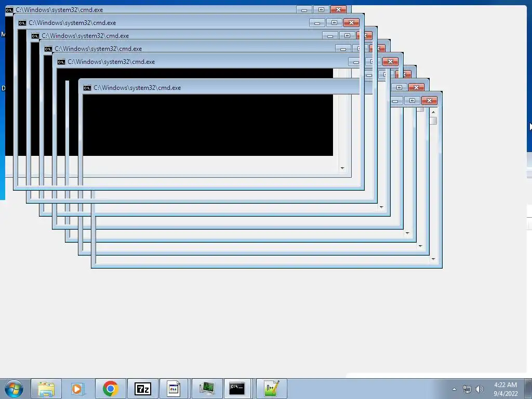Open the Windows Start menu orb

(x=14, y=389)
